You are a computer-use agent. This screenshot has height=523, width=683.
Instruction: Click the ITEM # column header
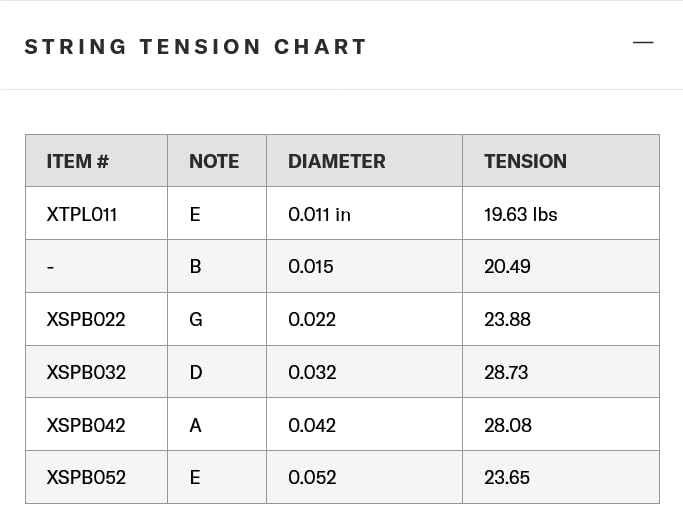pyautogui.click(x=78, y=161)
